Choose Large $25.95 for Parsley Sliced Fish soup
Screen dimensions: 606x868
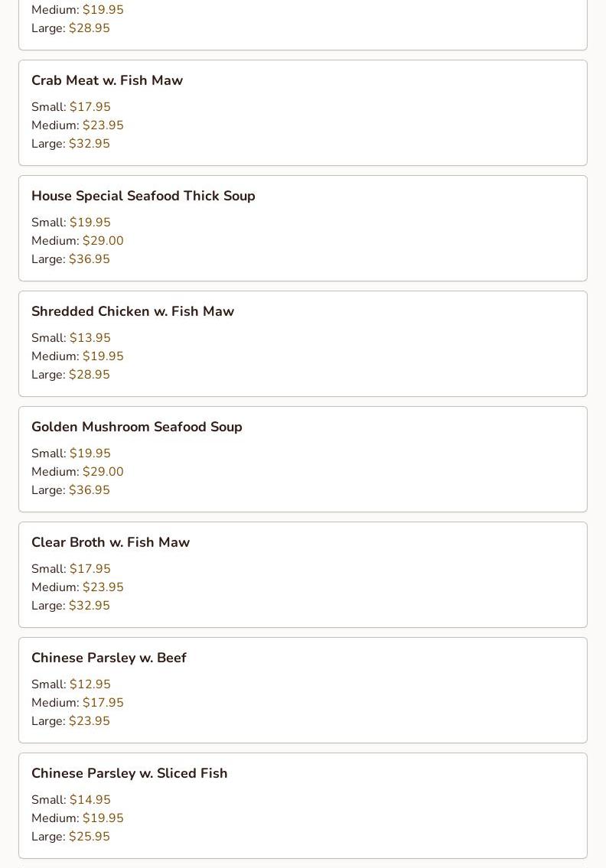[70, 837]
